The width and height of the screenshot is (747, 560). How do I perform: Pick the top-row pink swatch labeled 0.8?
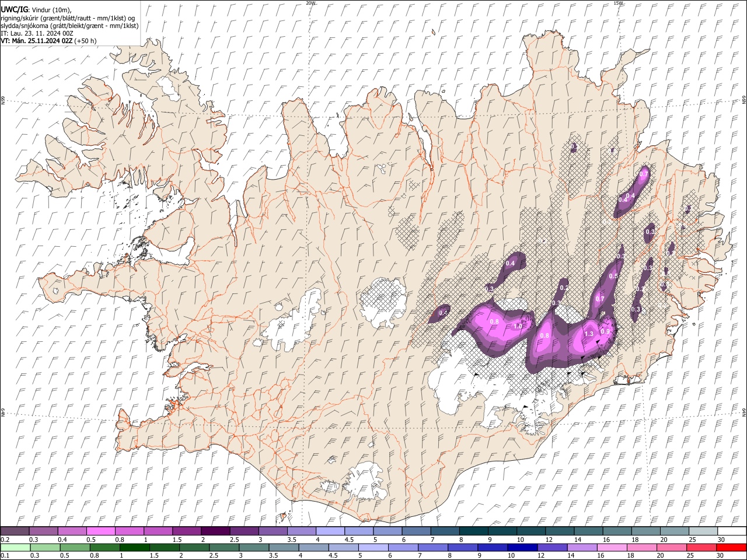pos(129,531)
